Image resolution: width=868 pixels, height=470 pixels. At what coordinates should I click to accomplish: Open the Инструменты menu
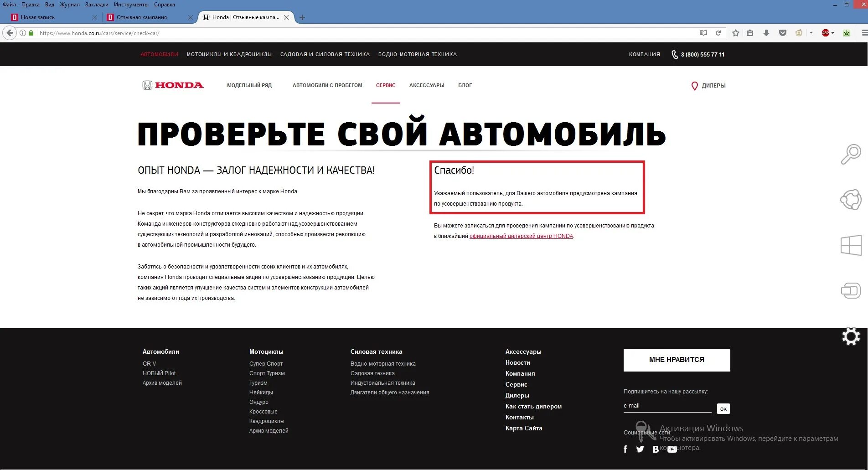tap(131, 5)
